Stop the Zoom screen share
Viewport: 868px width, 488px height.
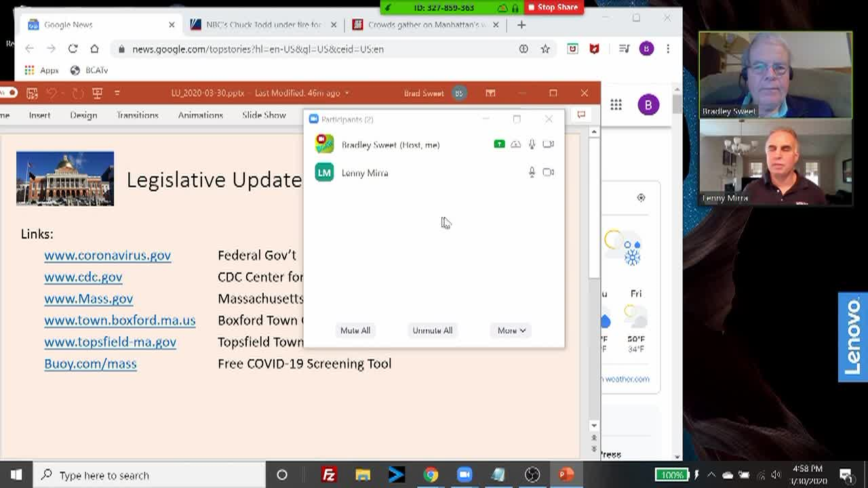pyautogui.click(x=553, y=7)
